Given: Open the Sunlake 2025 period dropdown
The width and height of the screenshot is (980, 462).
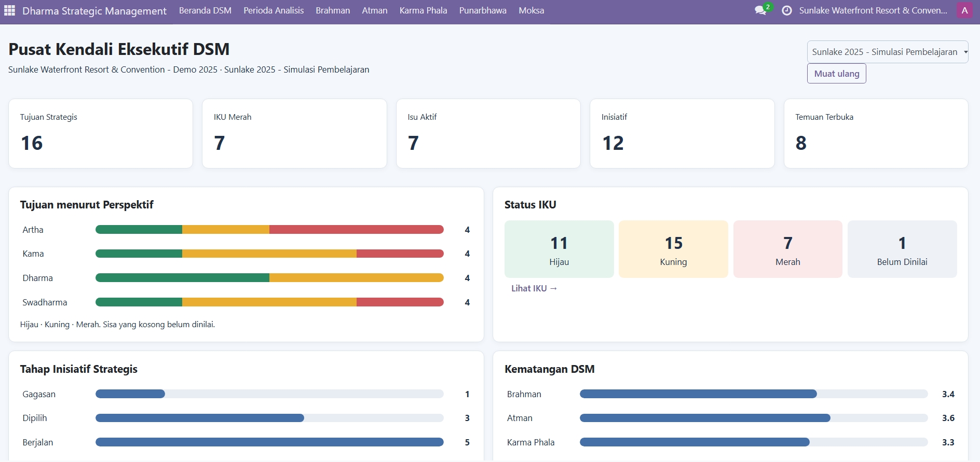Looking at the screenshot, I should 888,52.
